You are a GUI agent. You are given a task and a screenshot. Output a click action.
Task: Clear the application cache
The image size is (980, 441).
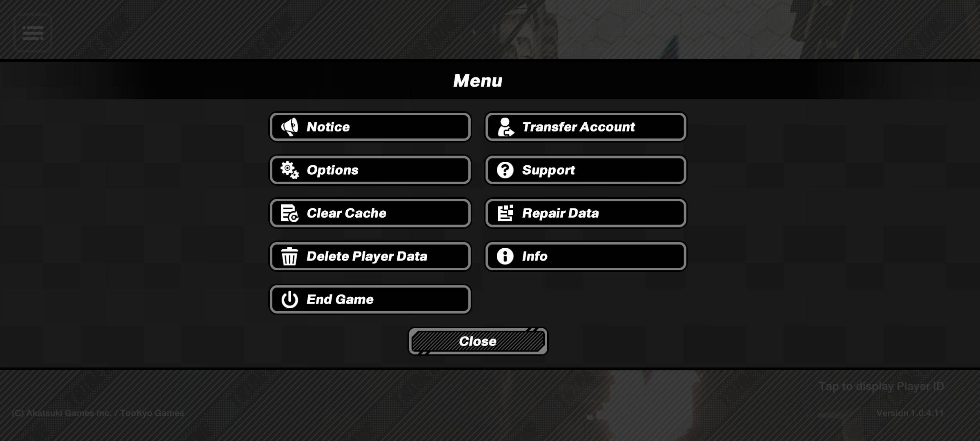[x=370, y=213]
